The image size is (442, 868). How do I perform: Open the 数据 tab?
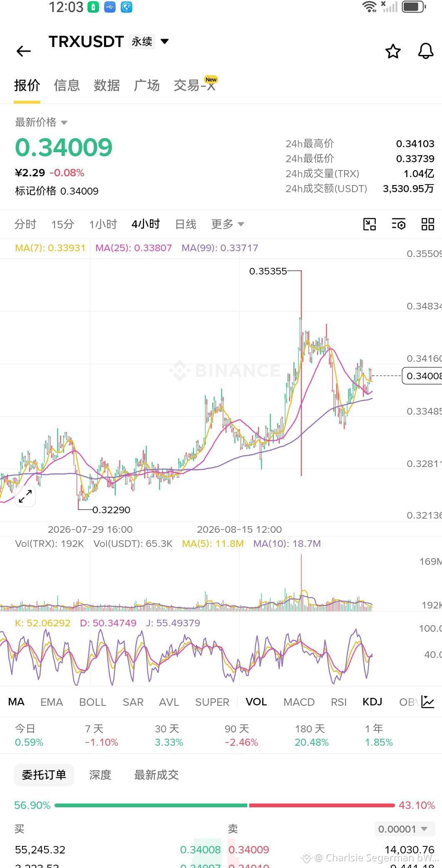pos(107,85)
